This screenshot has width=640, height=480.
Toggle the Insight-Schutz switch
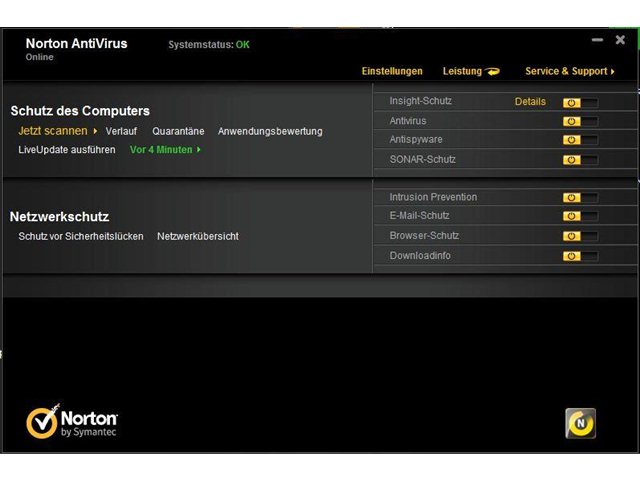click(x=579, y=102)
